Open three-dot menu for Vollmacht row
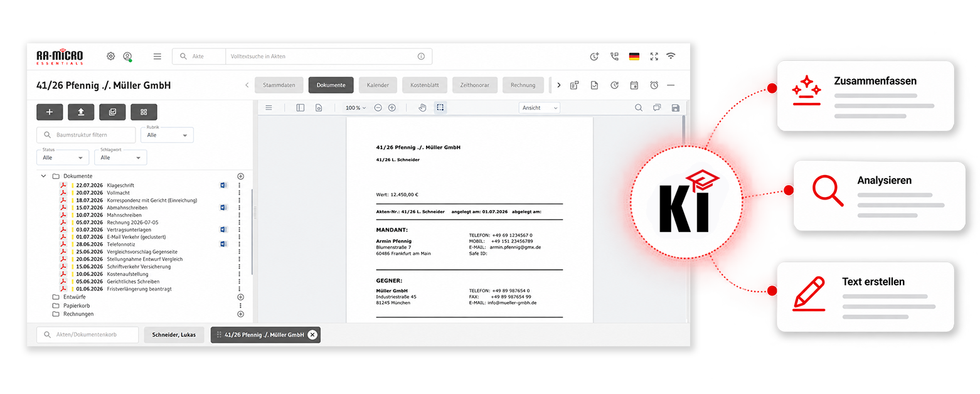This screenshot has width=980, height=394. click(240, 193)
